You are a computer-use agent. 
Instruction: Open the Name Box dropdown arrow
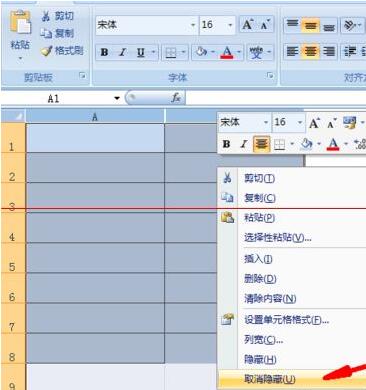[117, 98]
